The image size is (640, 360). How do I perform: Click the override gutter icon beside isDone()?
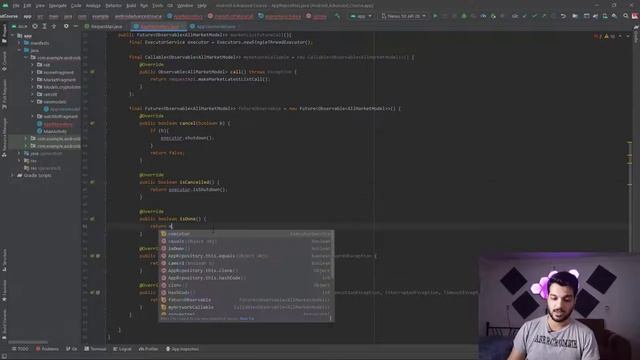coord(92,219)
